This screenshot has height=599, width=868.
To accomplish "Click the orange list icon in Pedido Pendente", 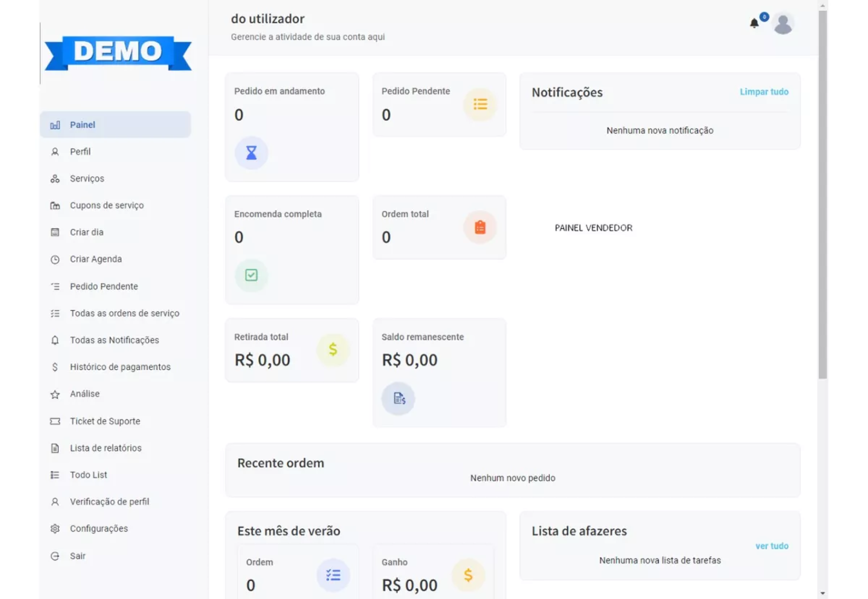I will 480,104.
